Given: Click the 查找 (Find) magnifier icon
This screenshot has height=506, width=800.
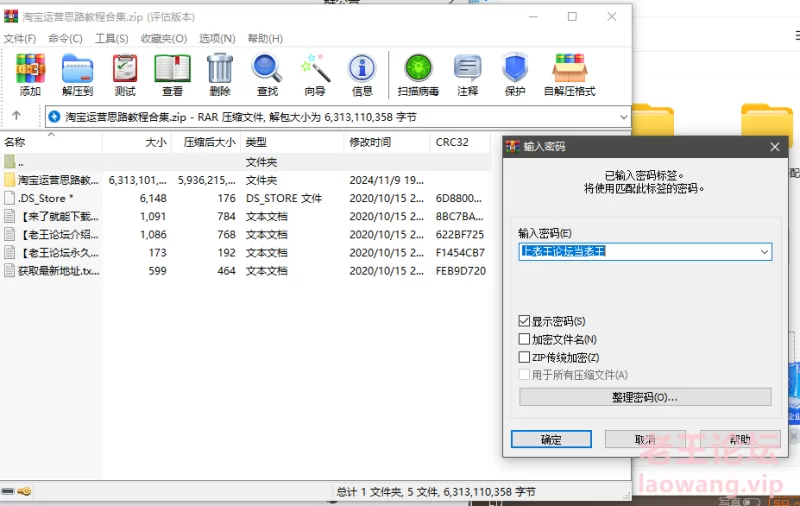Looking at the screenshot, I should click(x=267, y=69).
